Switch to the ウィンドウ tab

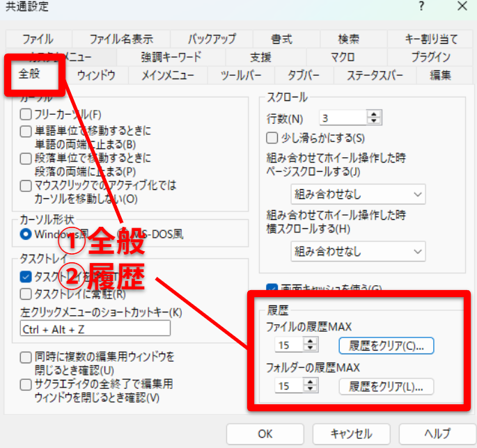(96, 75)
